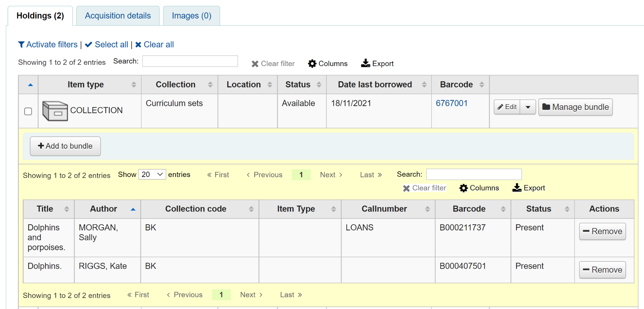The height and width of the screenshot is (309, 644).
Task: Click the Edit pencil for the COLLECTION item
Action: [x=506, y=107]
